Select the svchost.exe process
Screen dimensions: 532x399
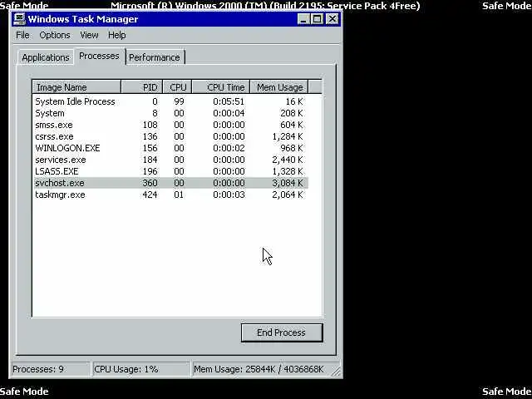[59, 183]
